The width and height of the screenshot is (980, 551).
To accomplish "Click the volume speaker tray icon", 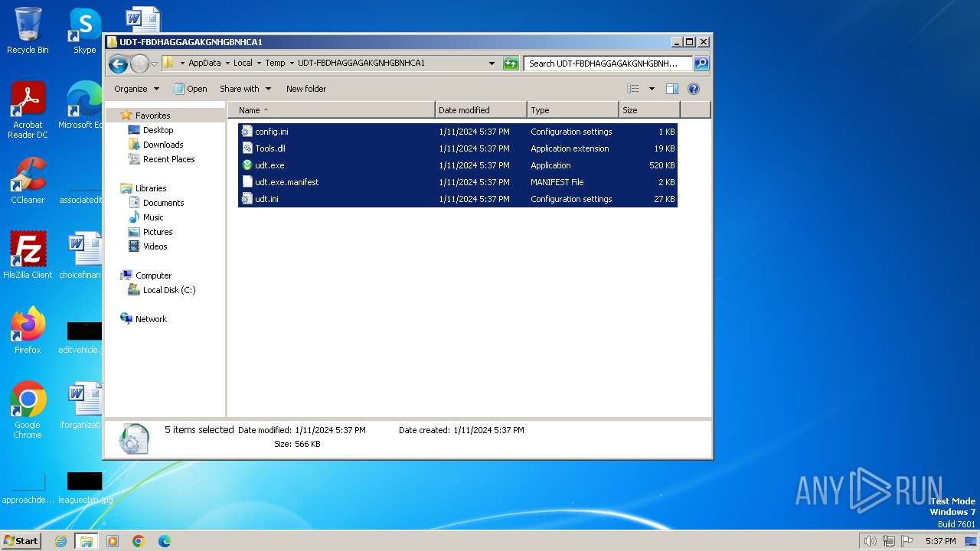I will (870, 541).
